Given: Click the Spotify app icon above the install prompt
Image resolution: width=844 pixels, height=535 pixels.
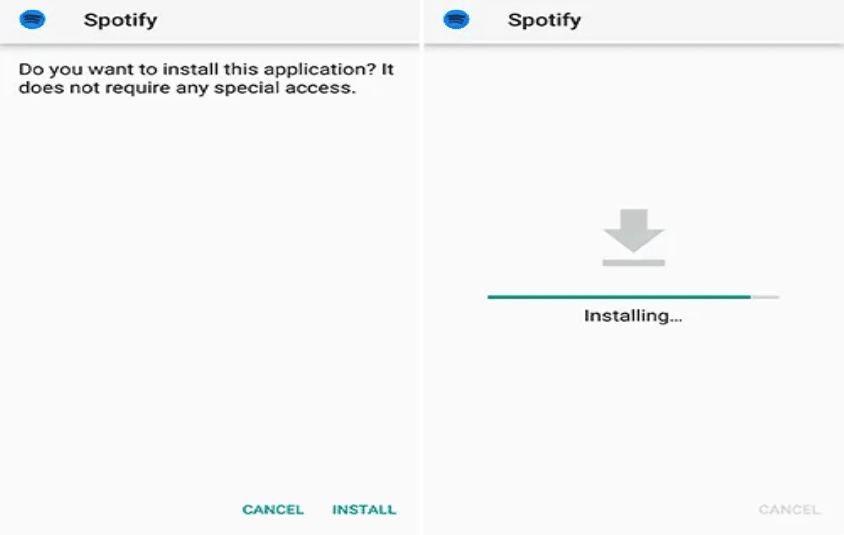Looking at the screenshot, I should pyautogui.click(x=32, y=20).
